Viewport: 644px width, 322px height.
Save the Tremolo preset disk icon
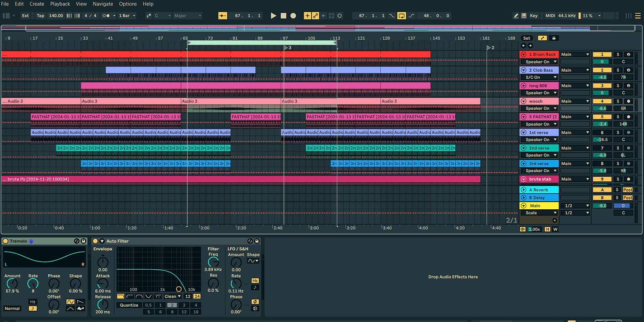pos(84,241)
